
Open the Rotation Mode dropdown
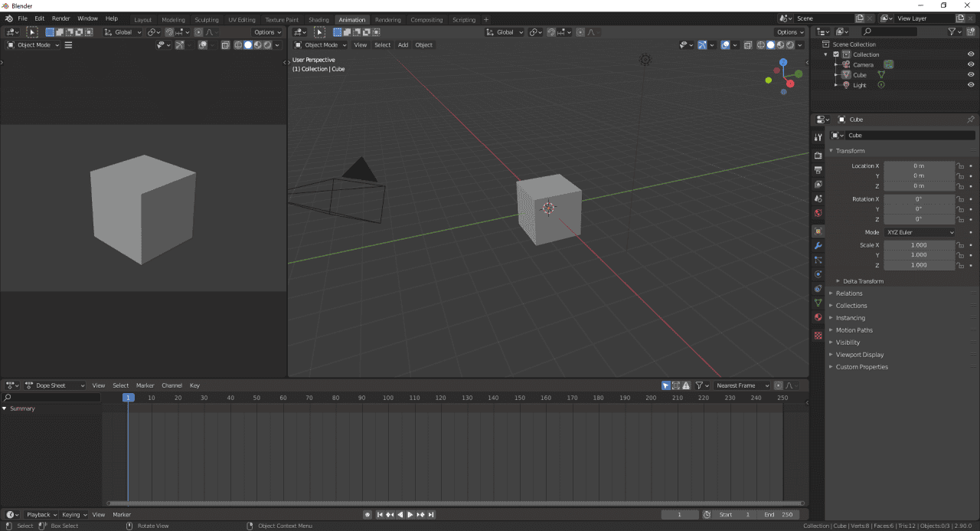(919, 231)
